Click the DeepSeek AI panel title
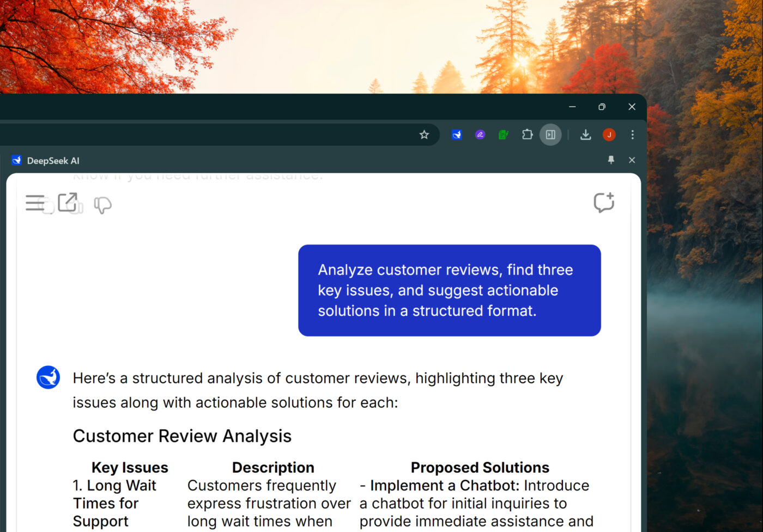The height and width of the screenshot is (532, 763). tap(53, 161)
